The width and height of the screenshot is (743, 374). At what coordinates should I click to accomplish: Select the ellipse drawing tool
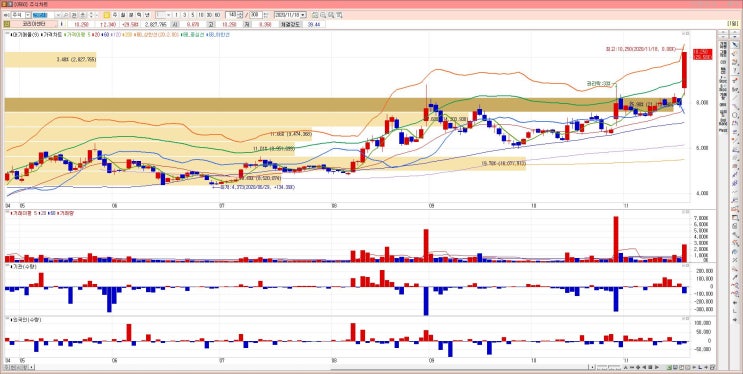pyautogui.click(x=735, y=115)
